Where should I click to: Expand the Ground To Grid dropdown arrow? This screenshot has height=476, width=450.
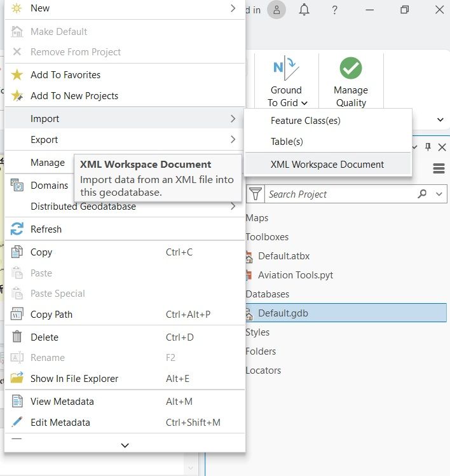click(x=304, y=103)
